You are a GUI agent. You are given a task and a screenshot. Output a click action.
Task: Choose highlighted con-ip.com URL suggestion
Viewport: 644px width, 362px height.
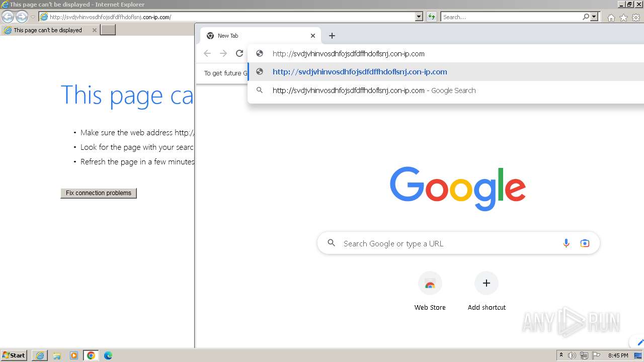446,72
